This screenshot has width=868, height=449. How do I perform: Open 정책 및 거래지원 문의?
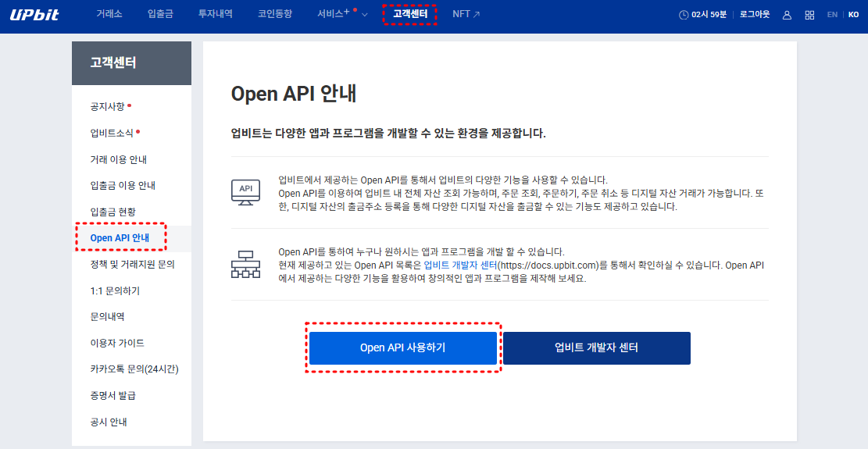[132, 264]
